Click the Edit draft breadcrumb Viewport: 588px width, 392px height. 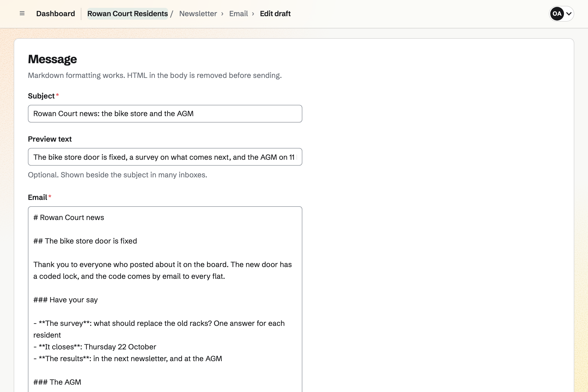[x=275, y=13]
